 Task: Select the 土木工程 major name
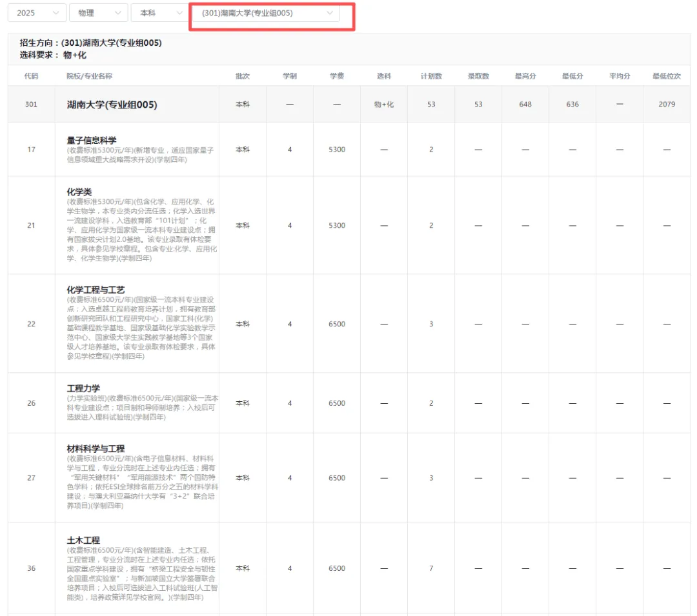83,541
